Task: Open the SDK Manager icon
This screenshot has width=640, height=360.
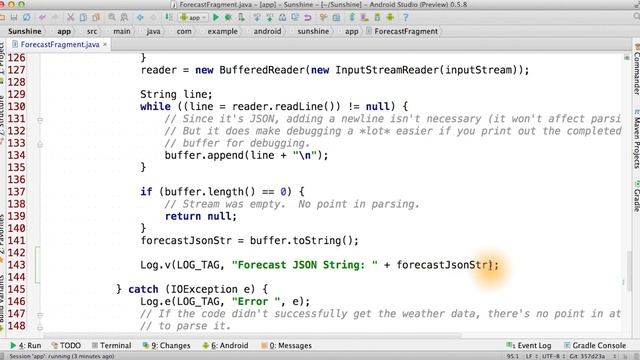Action: point(377,18)
